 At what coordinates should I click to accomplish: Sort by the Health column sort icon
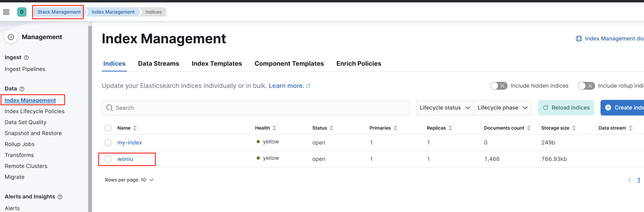(274, 128)
